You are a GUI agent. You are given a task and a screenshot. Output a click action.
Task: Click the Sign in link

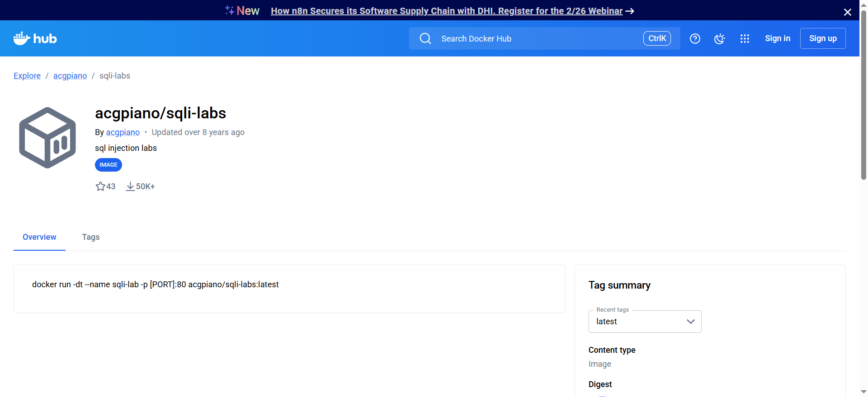pos(778,38)
